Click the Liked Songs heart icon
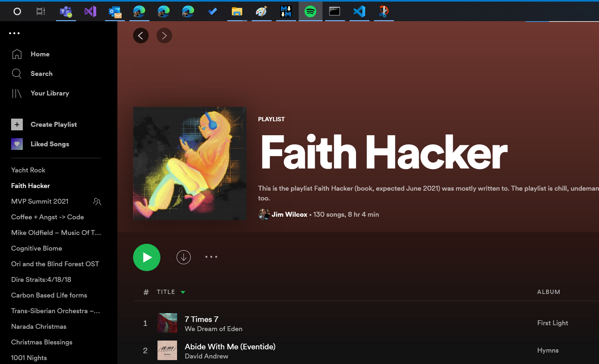 [17, 144]
